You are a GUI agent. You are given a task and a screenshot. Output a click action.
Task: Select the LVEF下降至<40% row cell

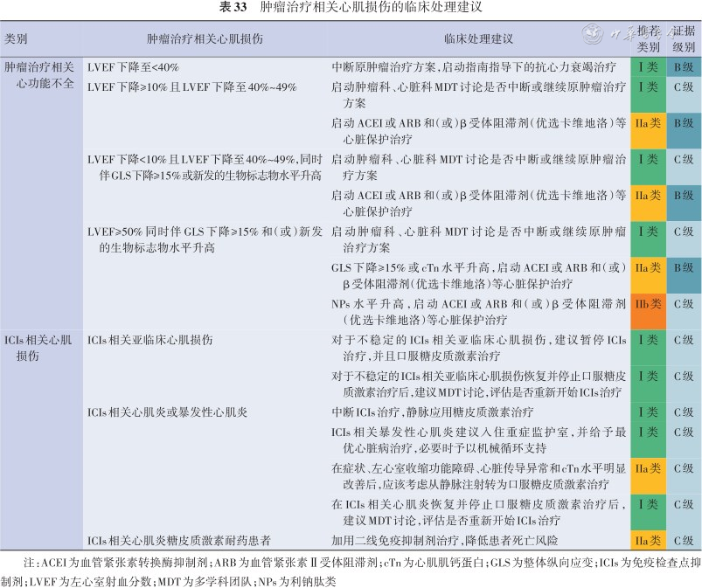coord(133,66)
